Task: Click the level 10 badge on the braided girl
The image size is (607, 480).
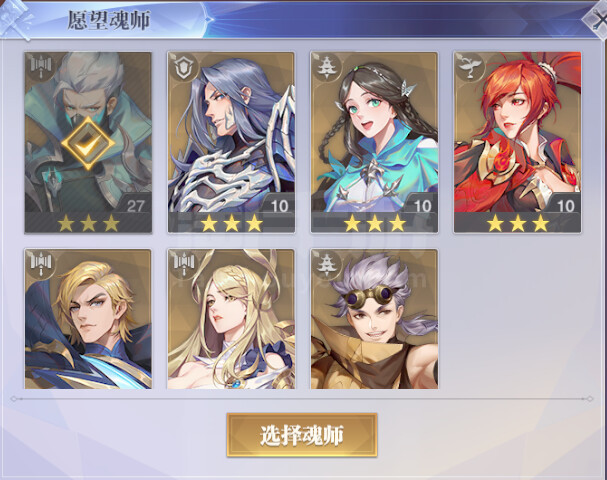Action: click(x=422, y=205)
